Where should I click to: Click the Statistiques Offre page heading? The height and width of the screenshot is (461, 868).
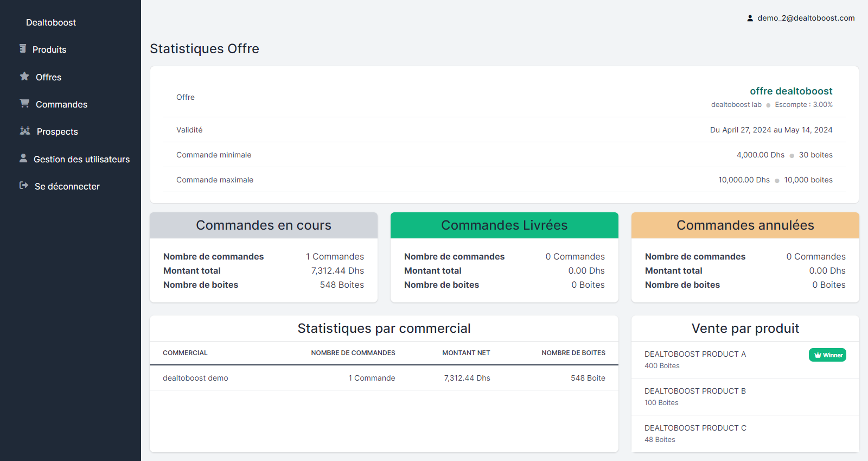pyautogui.click(x=205, y=49)
